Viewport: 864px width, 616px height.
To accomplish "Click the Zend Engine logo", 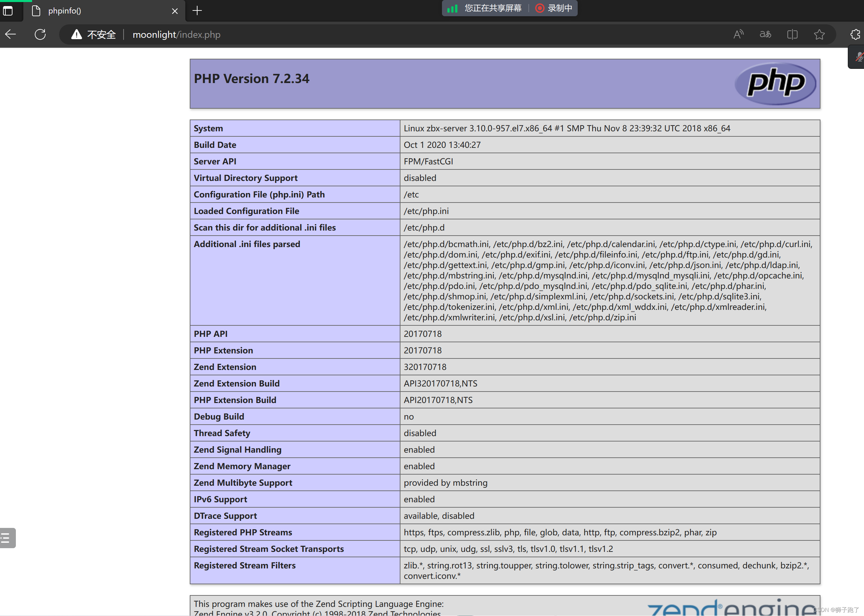I will pos(731,607).
